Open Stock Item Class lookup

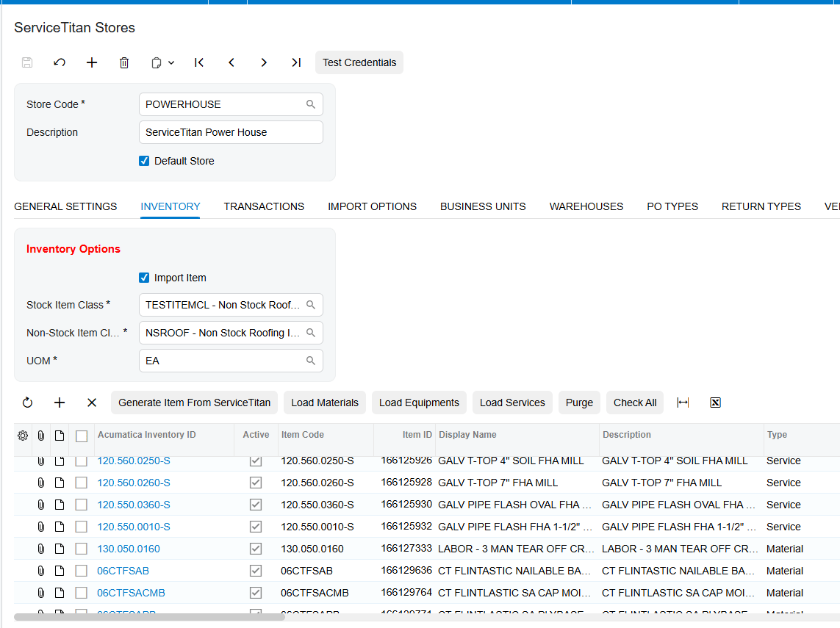(x=311, y=305)
